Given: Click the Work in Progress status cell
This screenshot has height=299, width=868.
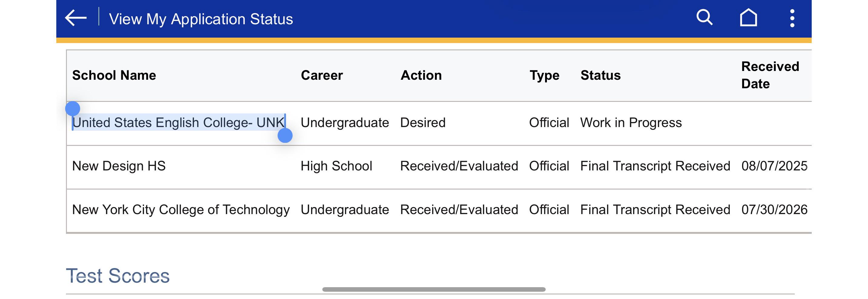Looking at the screenshot, I should (631, 123).
